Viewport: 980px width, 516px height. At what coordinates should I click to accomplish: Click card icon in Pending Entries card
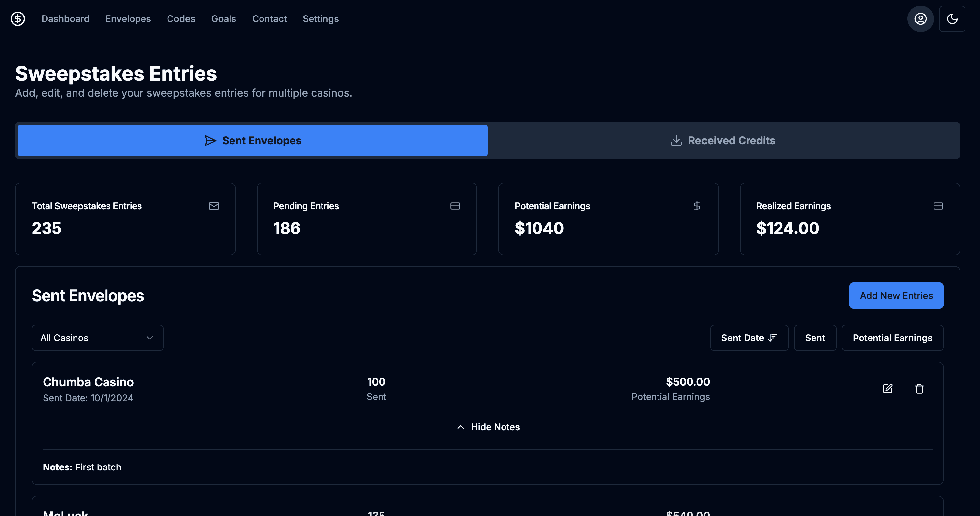(455, 206)
